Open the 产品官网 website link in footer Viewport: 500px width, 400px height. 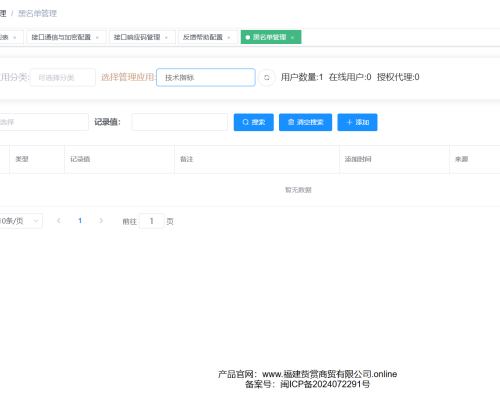pyautogui.click(x=329, y=374)
